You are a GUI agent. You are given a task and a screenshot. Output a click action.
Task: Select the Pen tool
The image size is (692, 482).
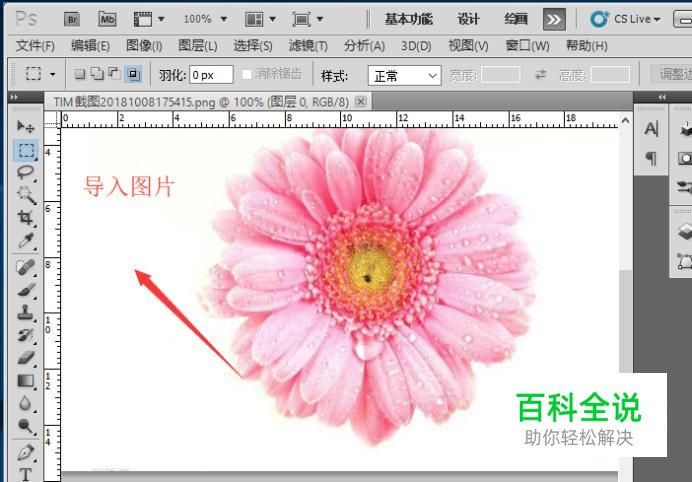coord(26,453)
